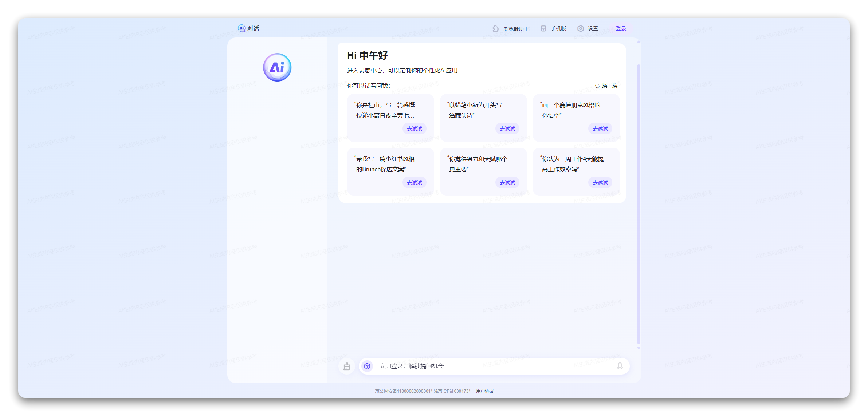
Task: Open the model selector cube icon
Action: 367,366
